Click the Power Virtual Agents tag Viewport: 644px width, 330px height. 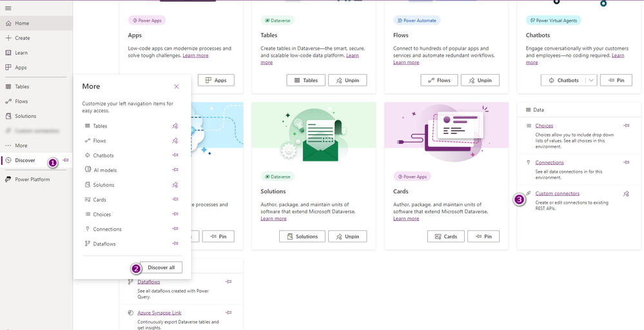coord(554,20)
